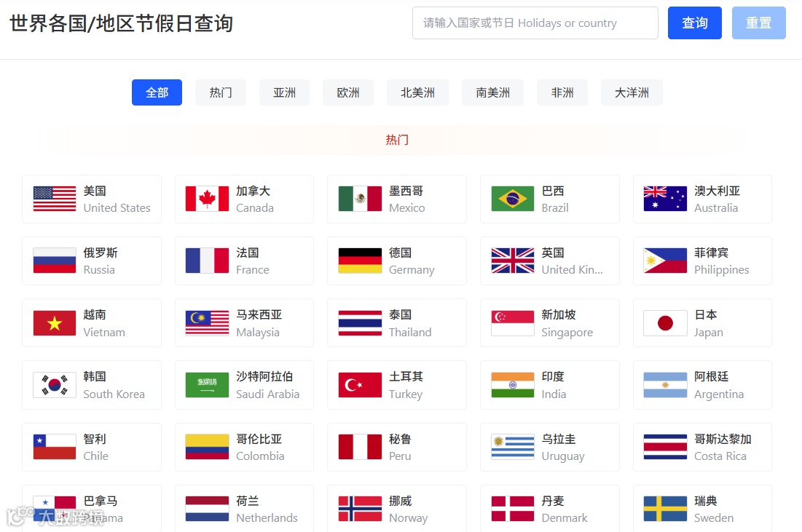Click the France tricolor flag
Image resolution: width=802 pixels, height=532 pixels.
tap(207, 261)
